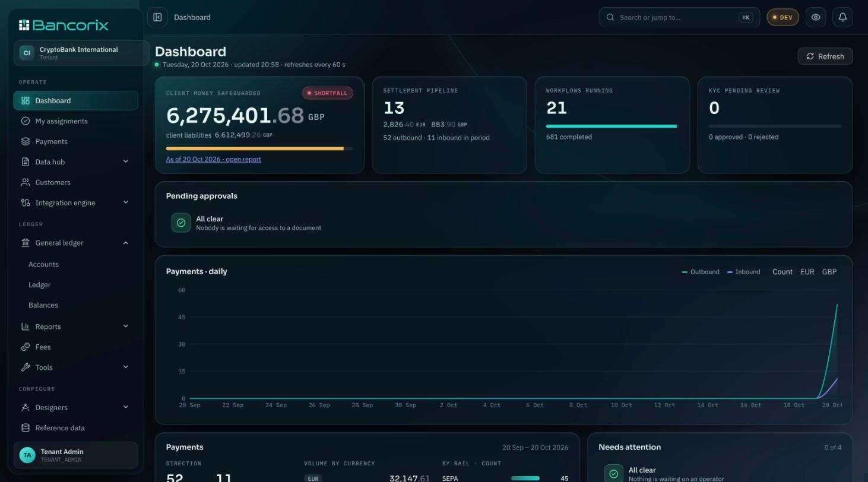Click the DEV environment badge

tap(783, 17)
